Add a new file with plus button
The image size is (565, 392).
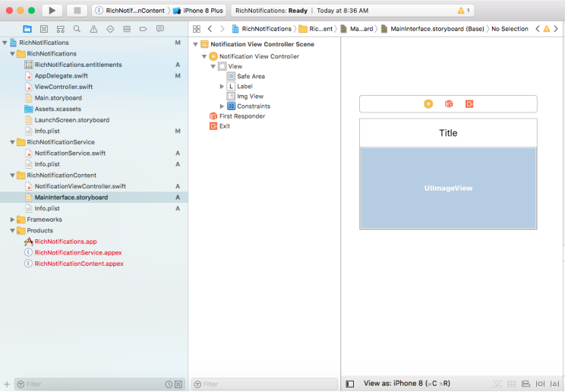click(7, 384)
